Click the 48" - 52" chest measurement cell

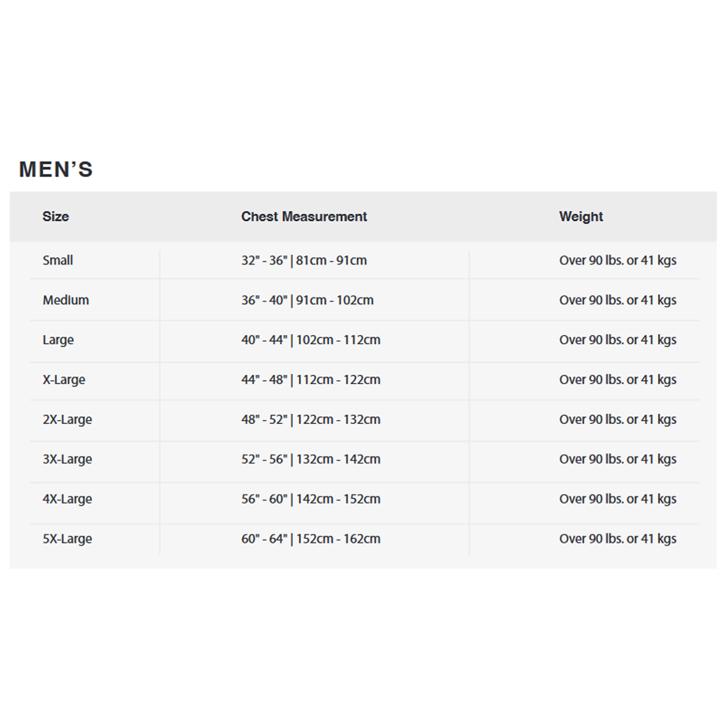(310, 419)
